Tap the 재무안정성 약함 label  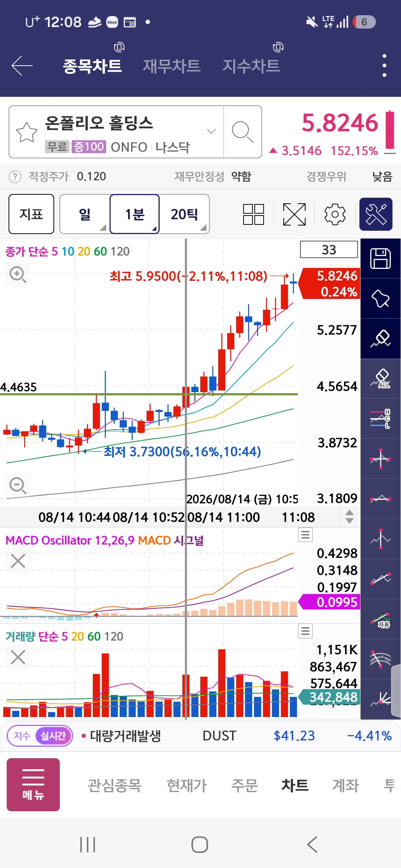pos(213,177)
